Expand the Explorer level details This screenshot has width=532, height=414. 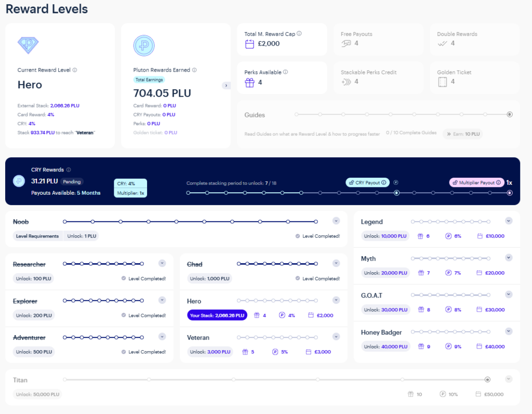(162, 300)
